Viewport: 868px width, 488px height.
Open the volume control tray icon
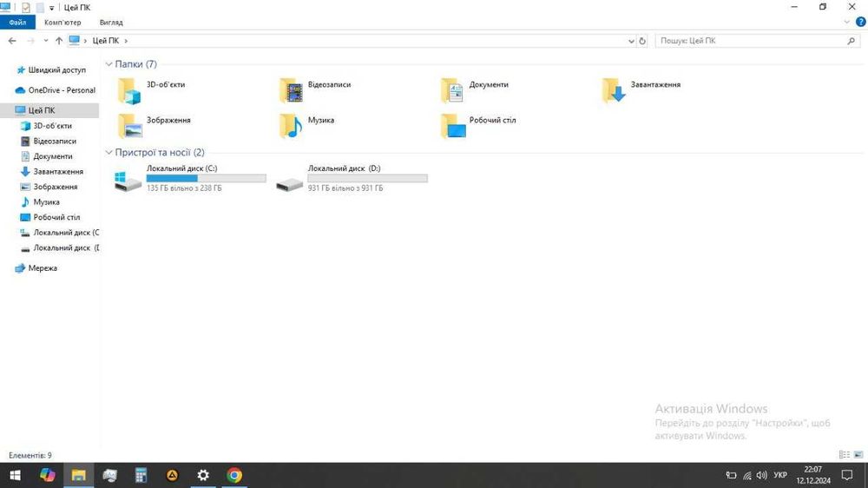click(762, 475)
